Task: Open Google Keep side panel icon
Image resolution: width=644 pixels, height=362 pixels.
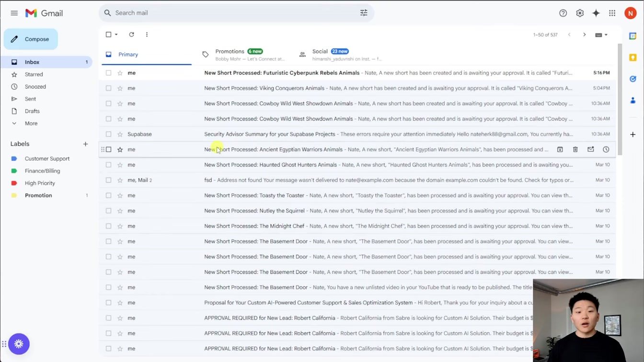Action: coord(633,57)
